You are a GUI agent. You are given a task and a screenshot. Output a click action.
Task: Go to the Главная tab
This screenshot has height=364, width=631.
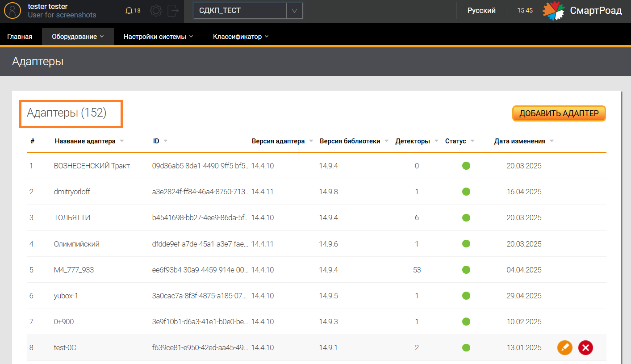coord(20,37)
